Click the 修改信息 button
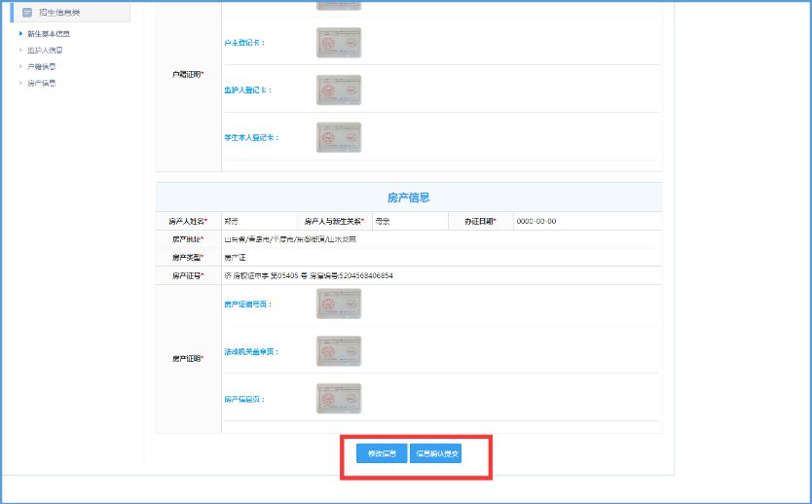The height and width of the screenshot is (504, 812). coord(382,453)
